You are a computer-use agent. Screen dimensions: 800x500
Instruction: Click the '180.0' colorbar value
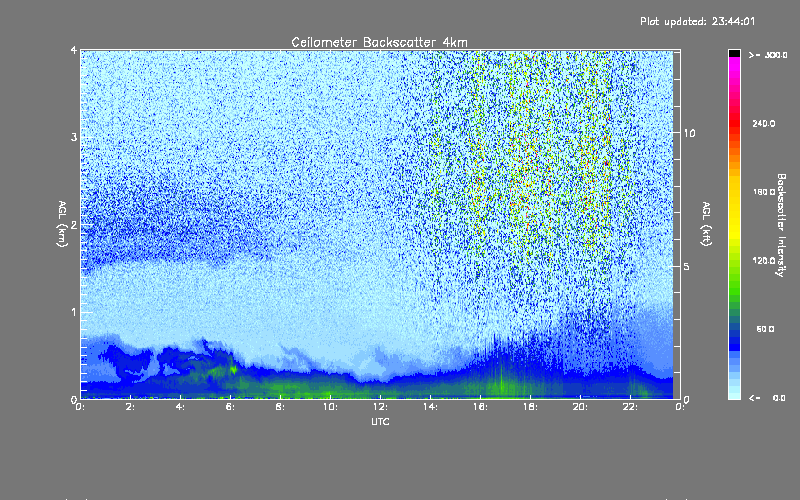[x=764, y=192]
